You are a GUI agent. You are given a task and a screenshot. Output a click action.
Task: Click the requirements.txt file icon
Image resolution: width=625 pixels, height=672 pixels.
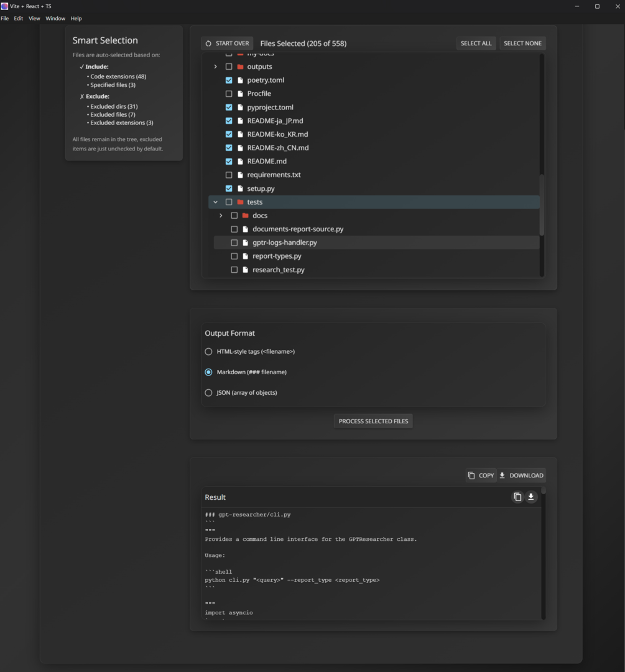pyautogui.click(x=240, y=175)
